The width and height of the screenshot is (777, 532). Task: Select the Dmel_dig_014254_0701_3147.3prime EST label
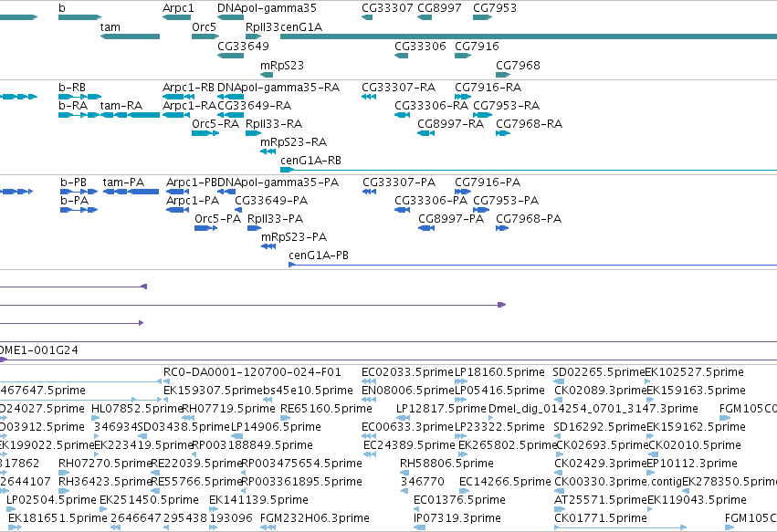[593, 409]
